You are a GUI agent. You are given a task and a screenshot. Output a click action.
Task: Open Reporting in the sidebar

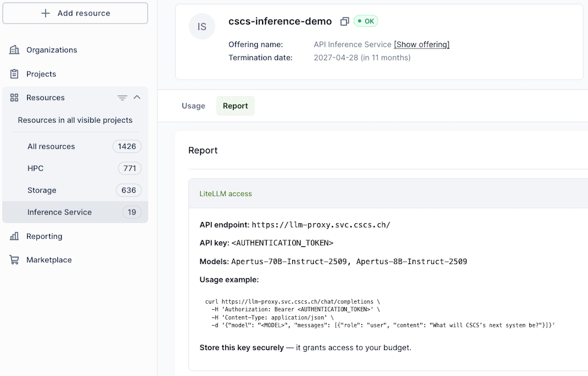click(44, 236)
